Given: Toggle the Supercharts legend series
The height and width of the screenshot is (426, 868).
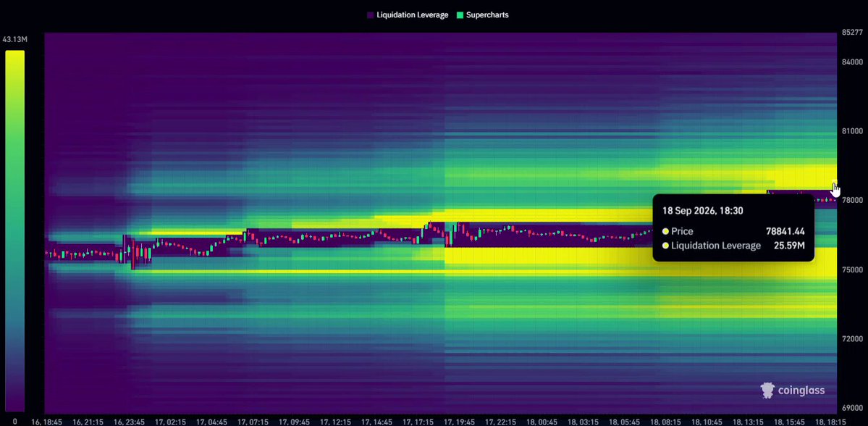Looking at the screenshot, I should (482, 15).
